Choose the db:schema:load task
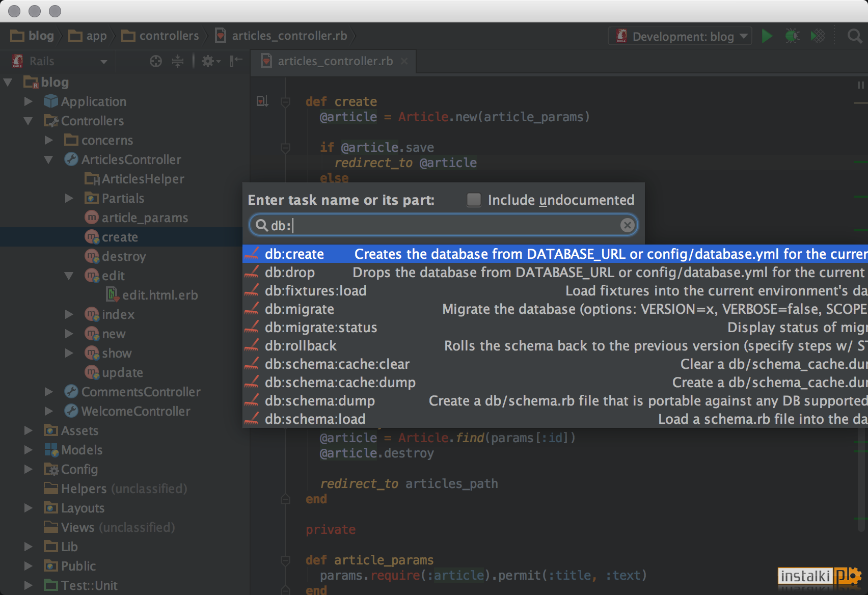This screenshot has width=868, height=595. pyautogui.click(x=555, y=419)
